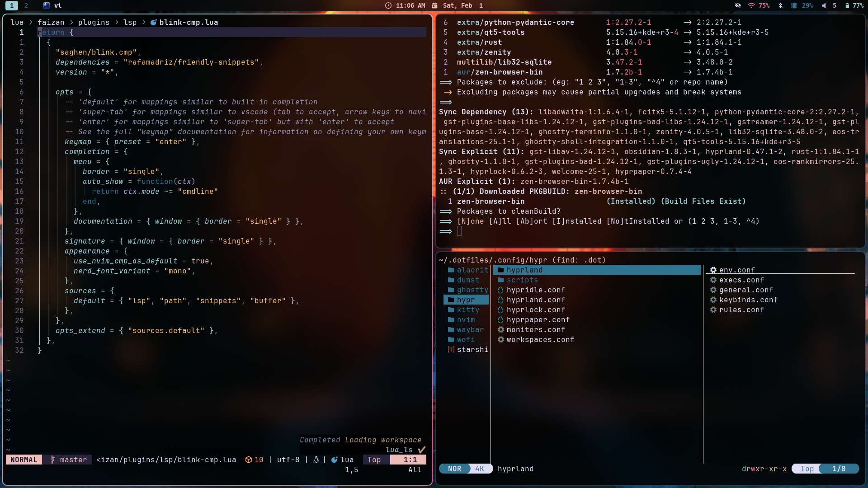The image size is (868, 488).
Task: Click the eye-slashed idle inhibitor icon
Action: [738, 5]
